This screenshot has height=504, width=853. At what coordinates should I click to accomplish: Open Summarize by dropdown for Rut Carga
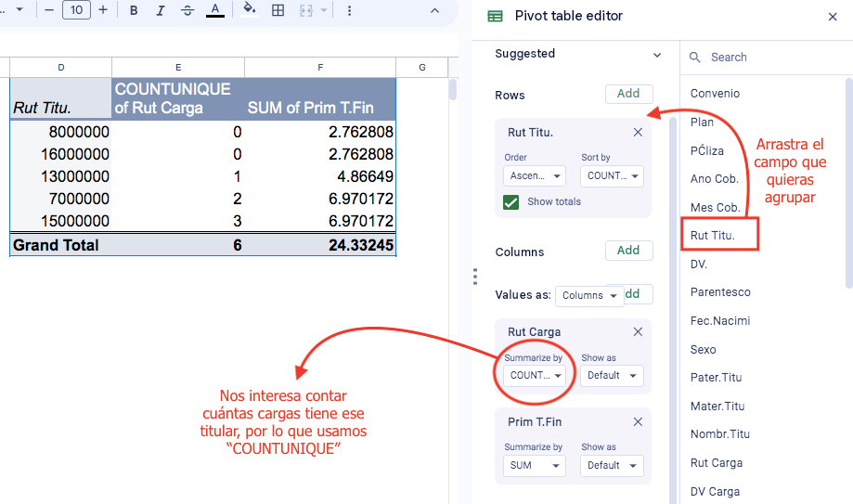pos(535,376)
